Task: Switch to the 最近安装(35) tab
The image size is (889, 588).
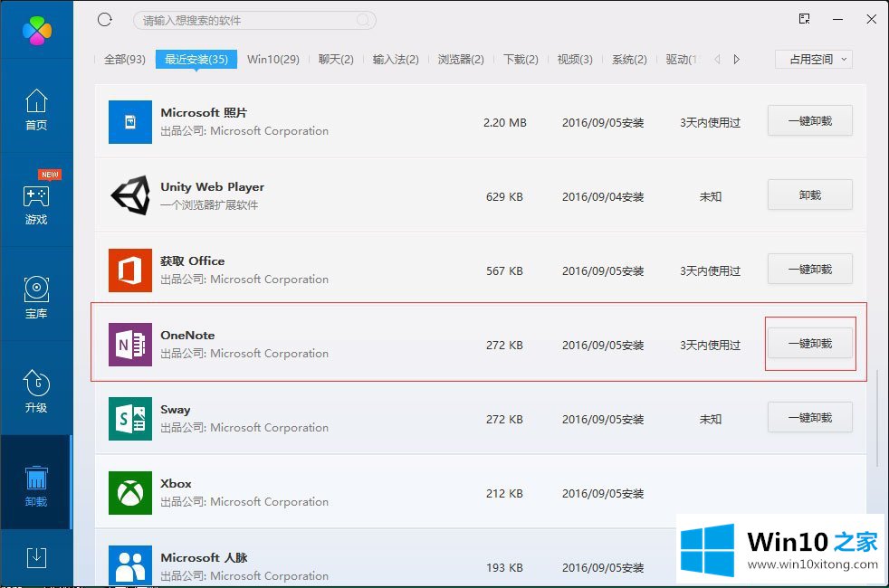Action: coord(196,60)
